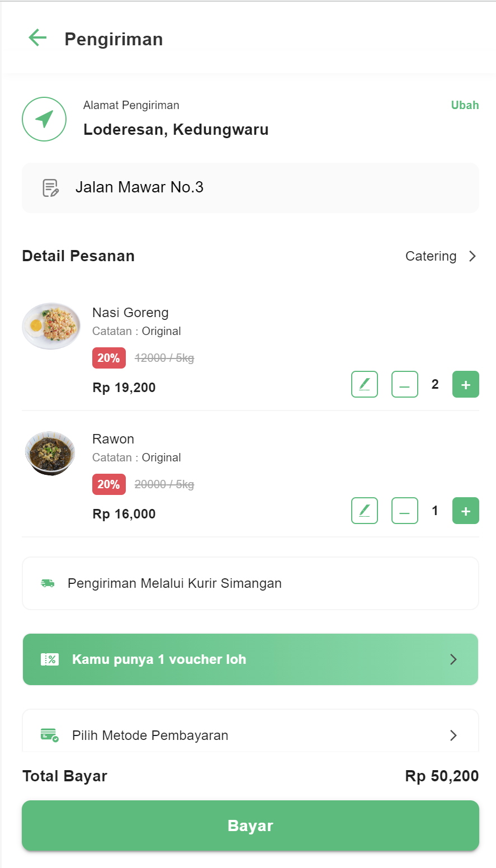Screen dimensions: 496x868
Task: Click the voucher ticket icon
Action: (x=50, y=659)
